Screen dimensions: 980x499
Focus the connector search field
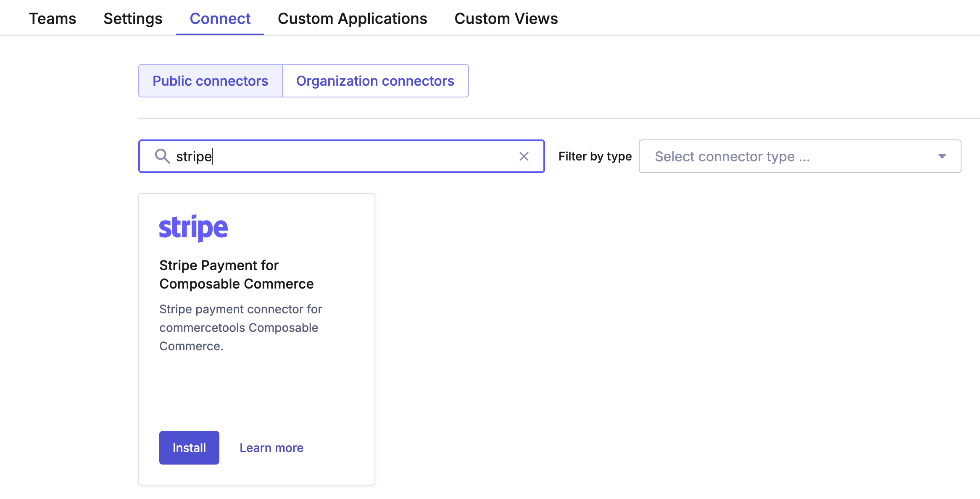pyautogui.click(x=341, y=156)
